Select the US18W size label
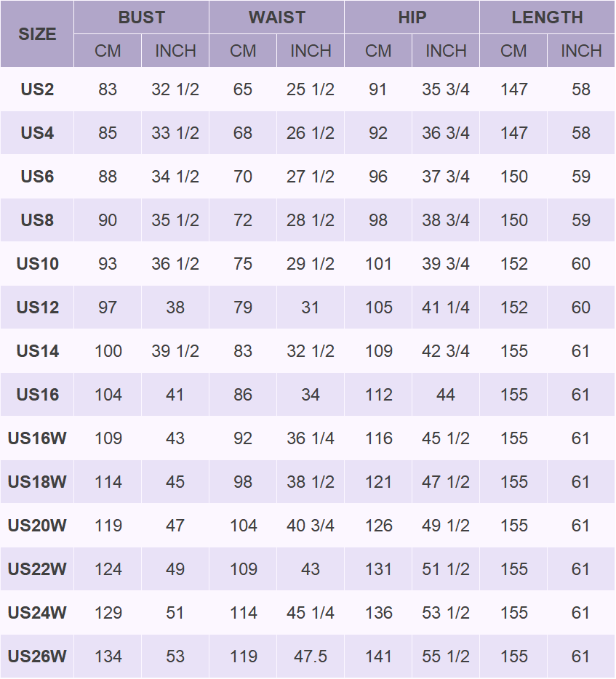616x679 pixels. tap(37, 482)
